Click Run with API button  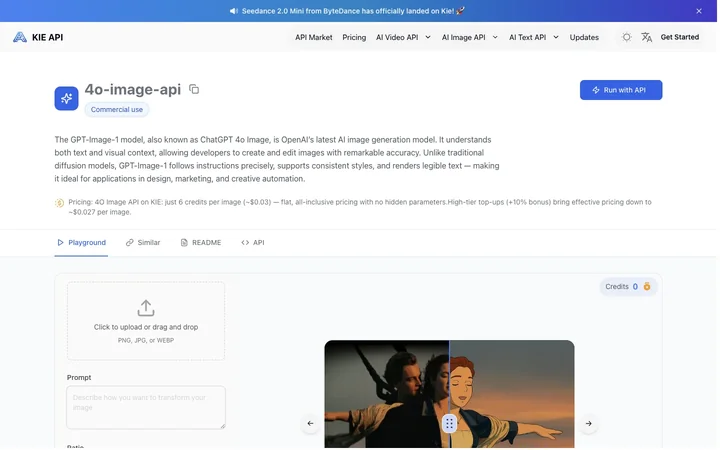[x=621, y=90]
